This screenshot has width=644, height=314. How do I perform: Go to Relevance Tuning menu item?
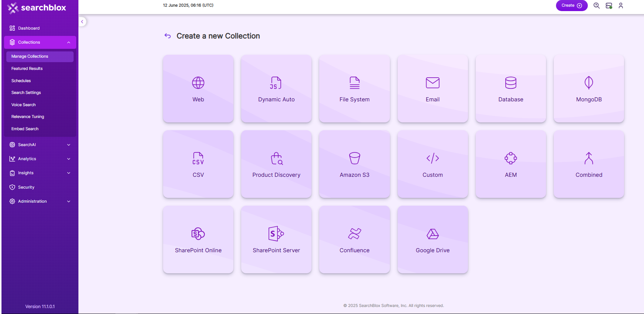(28, 117)
